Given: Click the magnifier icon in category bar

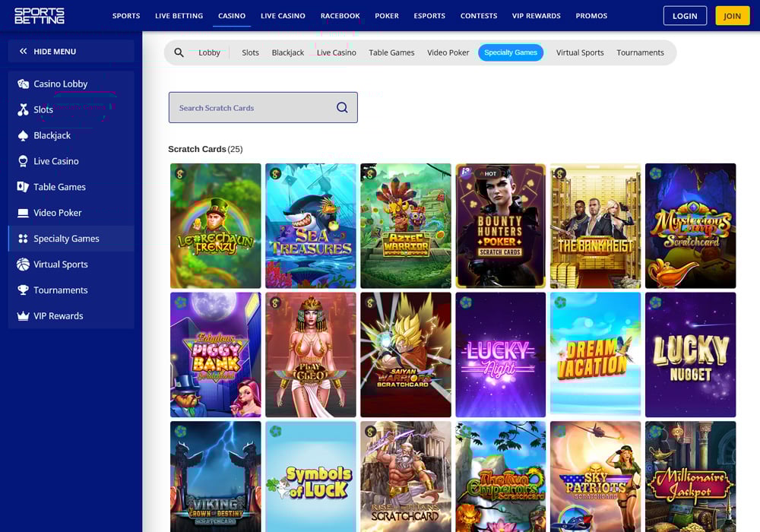Looking at the screenshot, I should point(179,52).
